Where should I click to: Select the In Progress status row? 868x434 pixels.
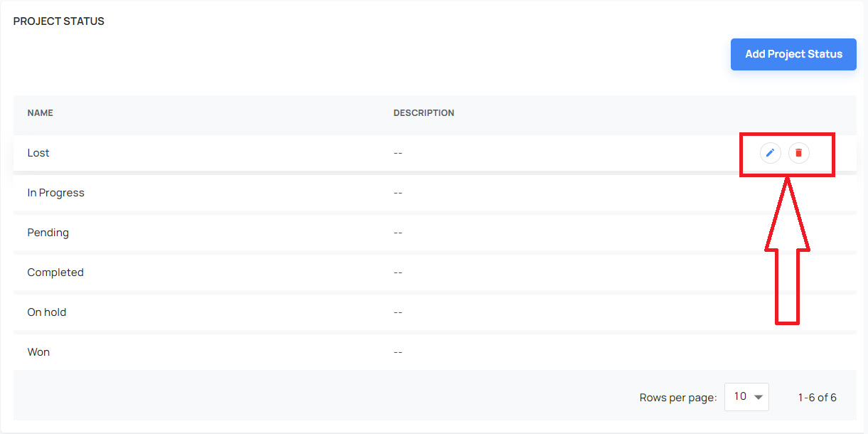[x=434, y=193]
